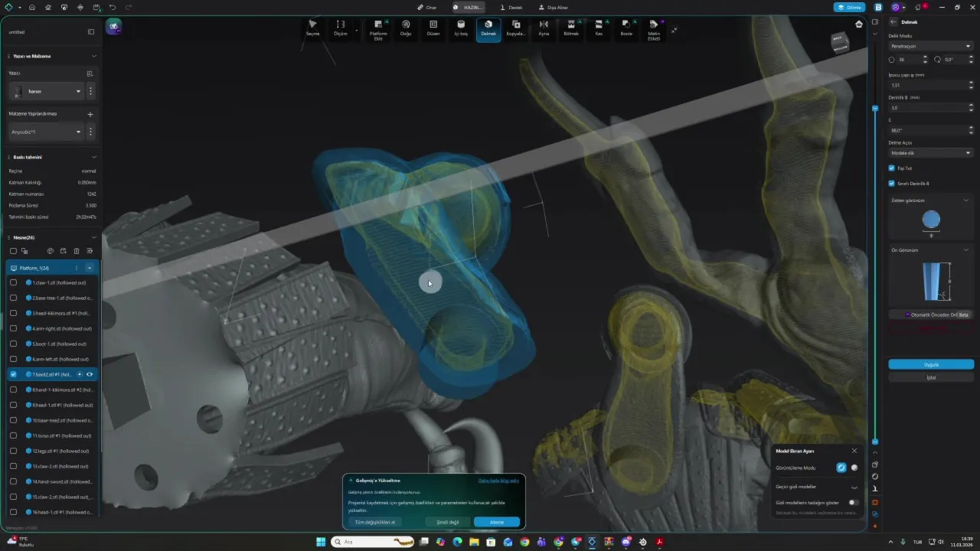This screenshot has width=980, height=551.
Task: Check the 1.claw-1.stl checkbox
Action: click(x=13, y=282)
